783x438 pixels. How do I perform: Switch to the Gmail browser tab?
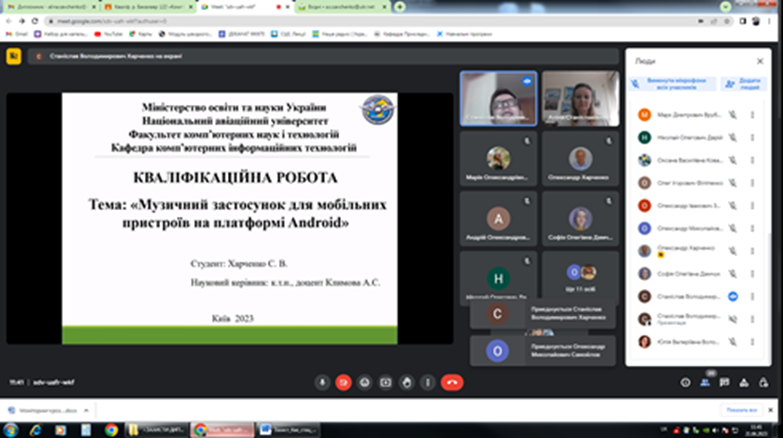click(50, 7)
